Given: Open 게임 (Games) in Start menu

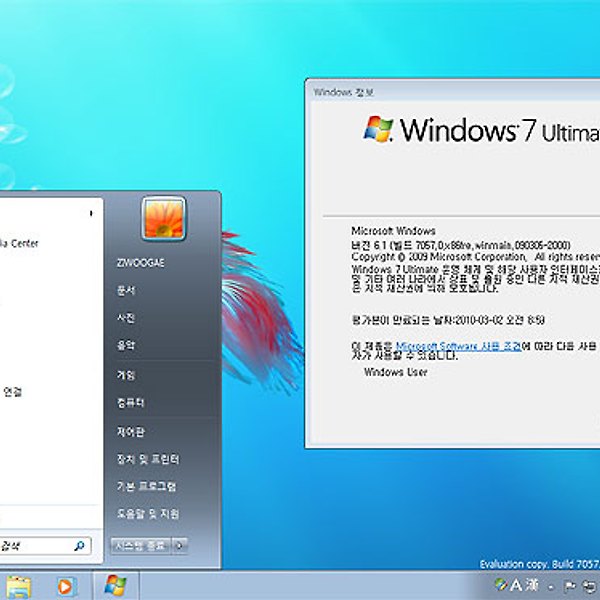Looking at the screenshot, I should pyautogui.click(x=126, y=375).
